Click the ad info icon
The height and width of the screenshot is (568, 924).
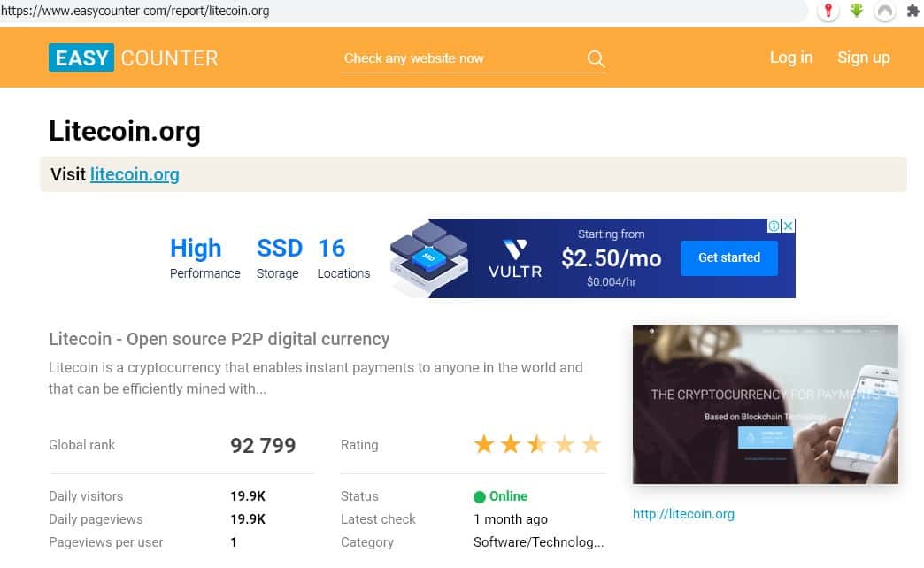[x=774, y=226]
